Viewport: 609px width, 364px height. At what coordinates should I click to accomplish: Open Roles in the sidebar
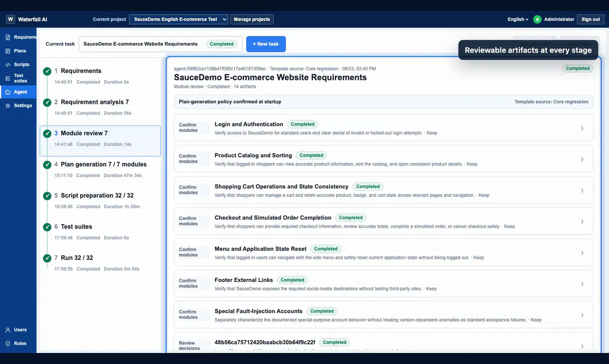18,343
